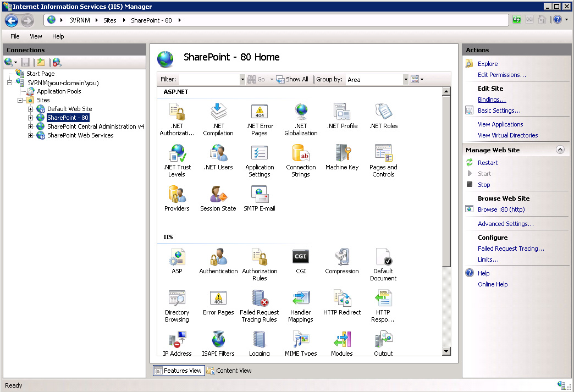The image size is (574, 392).
Task: Click Stop in Manage Web Site
Action: click(484, 185)
